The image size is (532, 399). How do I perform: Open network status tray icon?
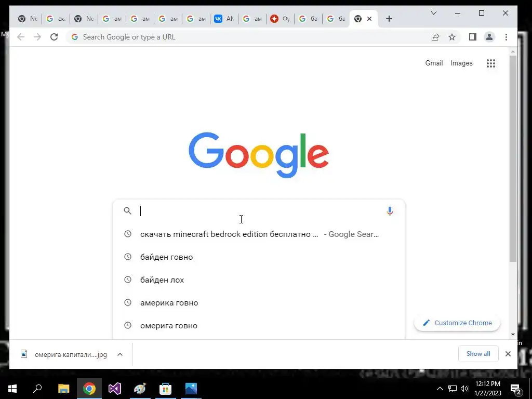pos(453,389)
